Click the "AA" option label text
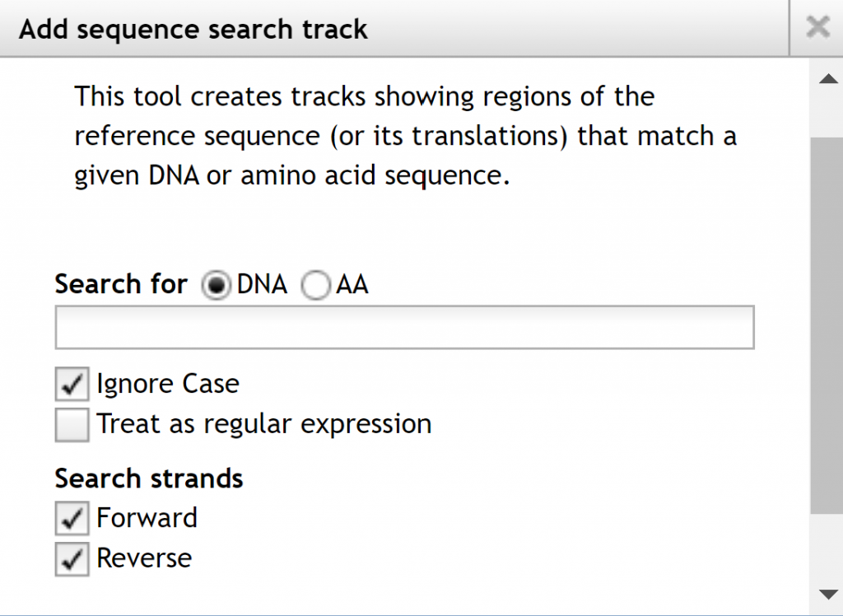 [x=352, y=285]
